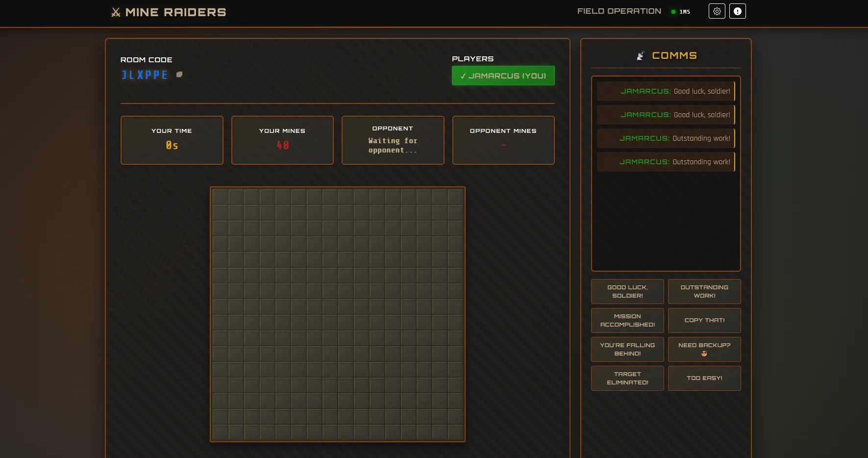868x458 pixels.
Task: Click room code JLXPPE text
Action: pyautogui.click(x=145, y=75)
